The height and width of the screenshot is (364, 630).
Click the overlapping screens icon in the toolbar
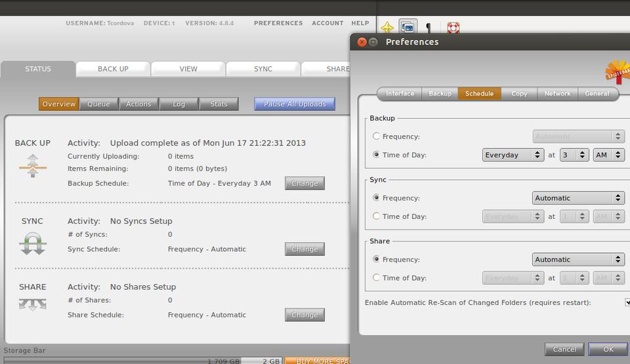(x=408, y=27)
